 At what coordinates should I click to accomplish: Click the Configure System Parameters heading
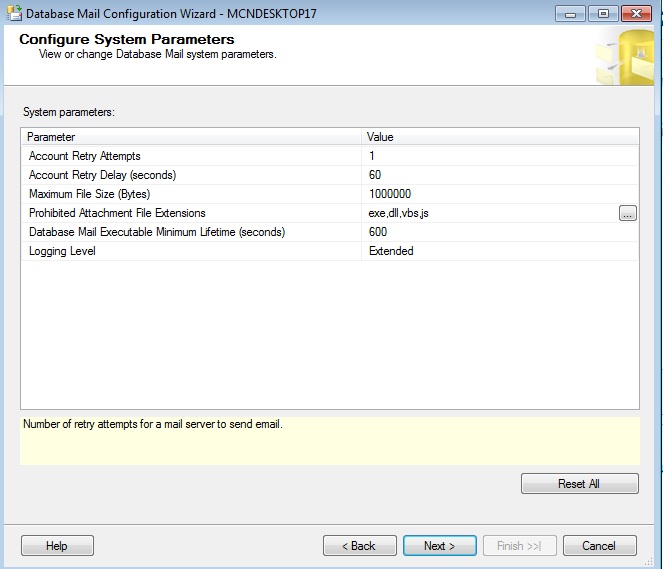[126, 39]
